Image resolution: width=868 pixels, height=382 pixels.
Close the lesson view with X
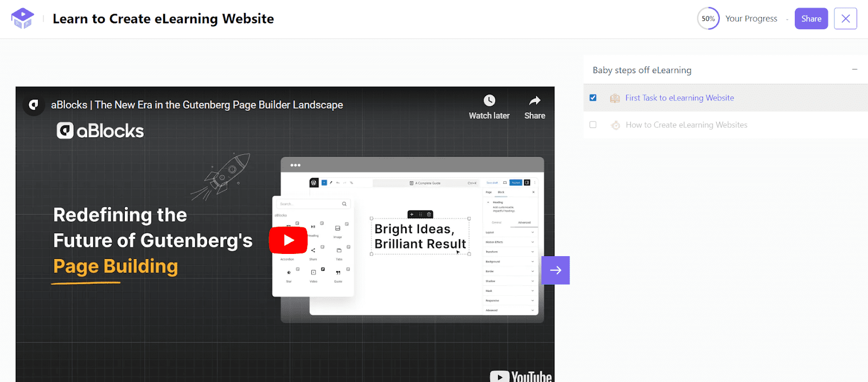845,18
